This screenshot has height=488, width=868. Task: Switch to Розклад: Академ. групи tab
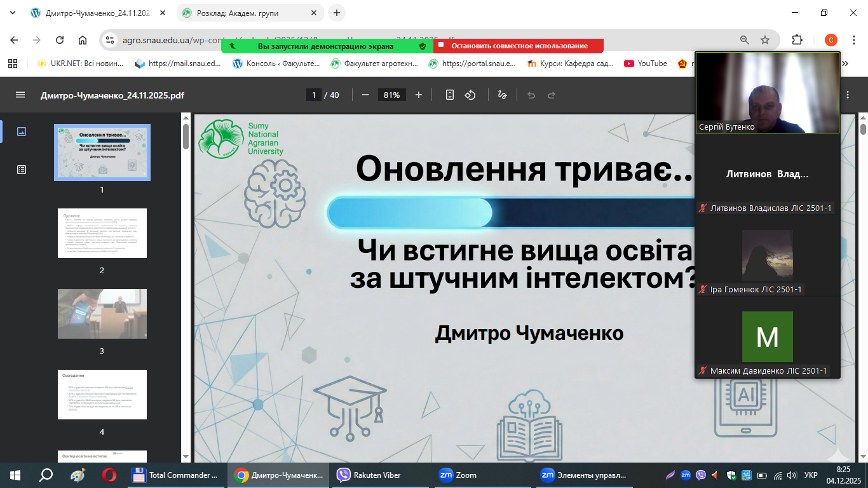(x=247, y=13)
